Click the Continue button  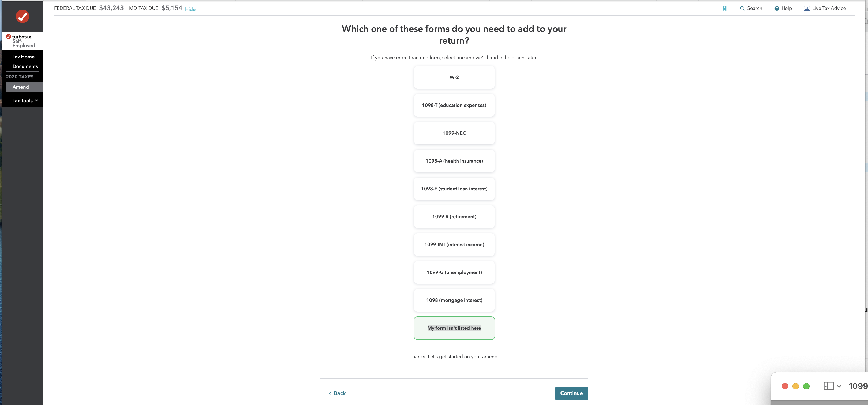pos(571,393)
